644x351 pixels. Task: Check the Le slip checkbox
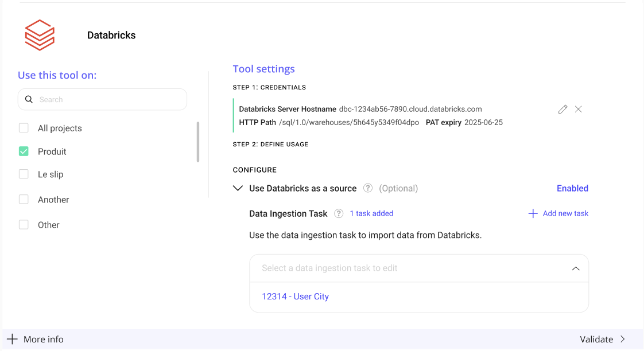tap(24, 174)
